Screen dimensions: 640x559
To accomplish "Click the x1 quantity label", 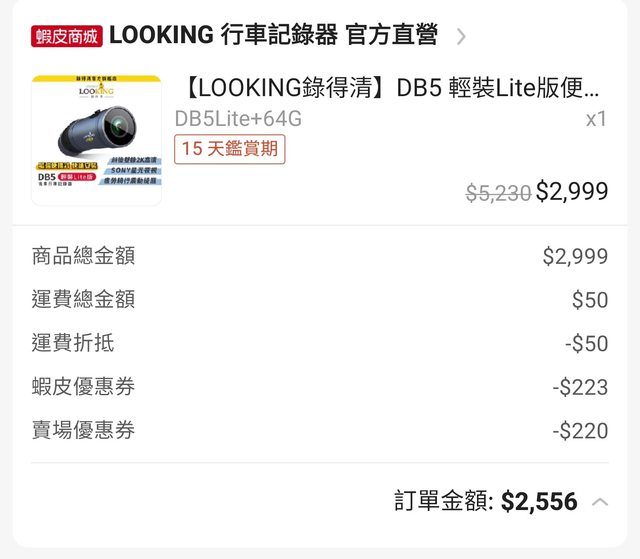I will pos(596,119).
